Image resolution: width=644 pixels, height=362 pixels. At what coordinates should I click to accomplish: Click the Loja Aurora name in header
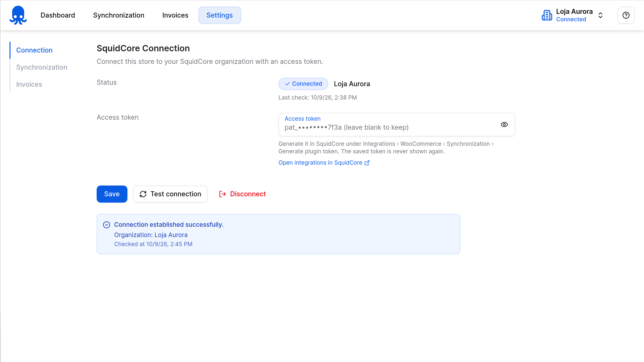pos(574,12)
